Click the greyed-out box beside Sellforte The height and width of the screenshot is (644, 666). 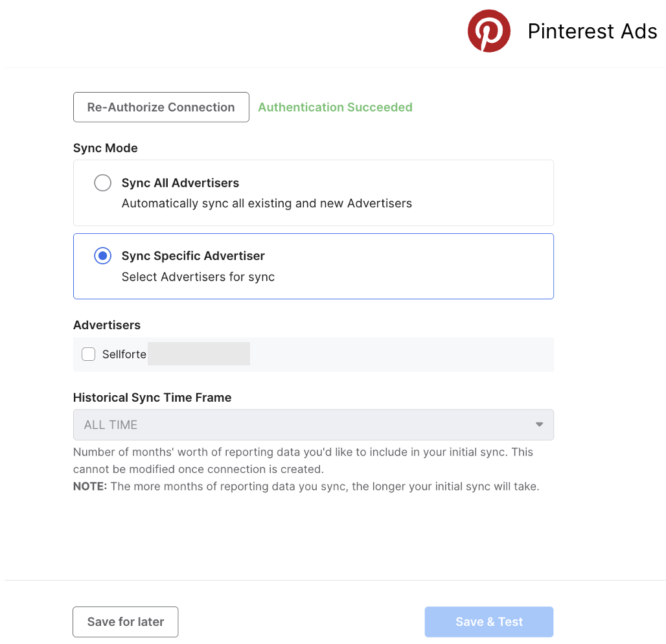tap(198, 354)
